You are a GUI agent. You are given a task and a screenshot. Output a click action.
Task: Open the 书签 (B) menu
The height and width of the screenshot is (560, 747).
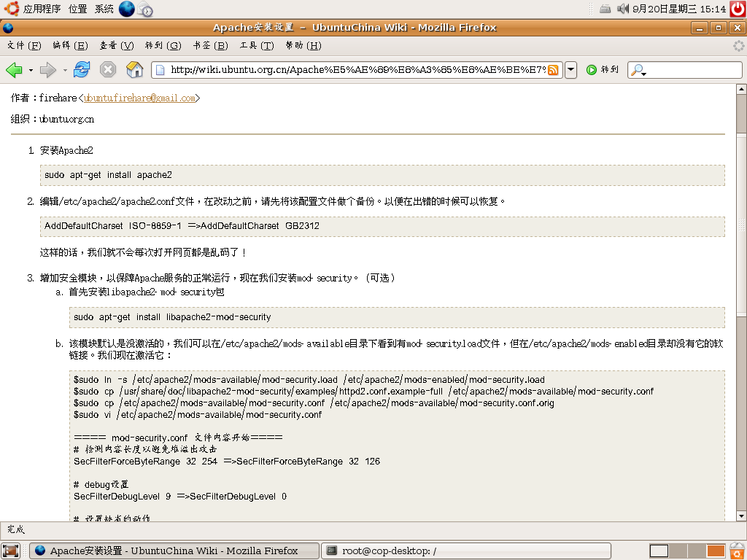pos(211,46)
